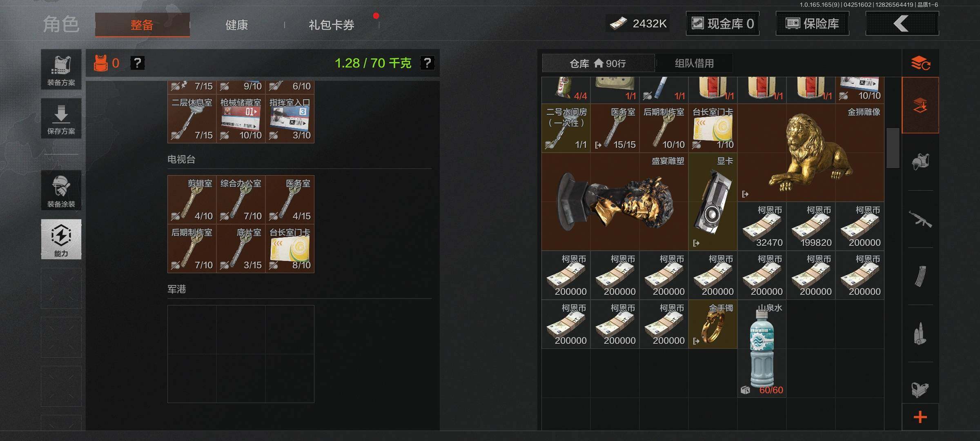
Task: Select the magazine filter icon
Action: [x=920, y=276]
